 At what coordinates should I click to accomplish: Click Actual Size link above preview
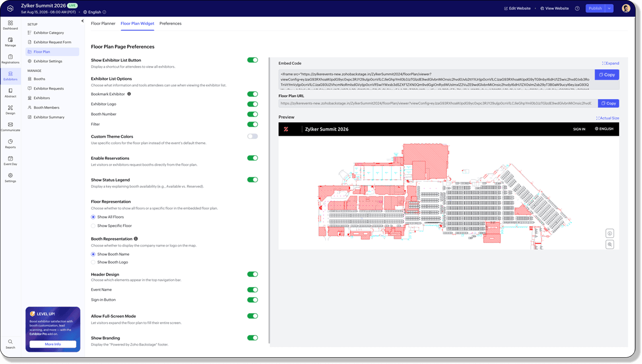pos(607,118)
